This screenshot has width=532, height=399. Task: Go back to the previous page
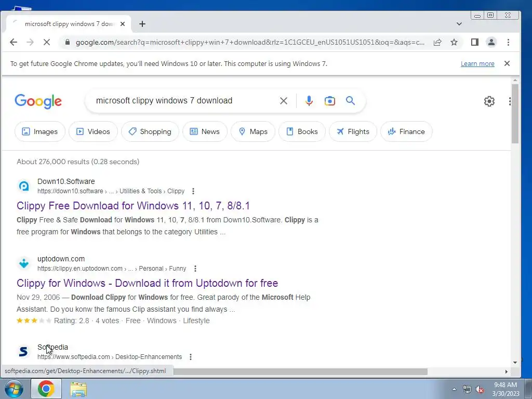[14, 42]
